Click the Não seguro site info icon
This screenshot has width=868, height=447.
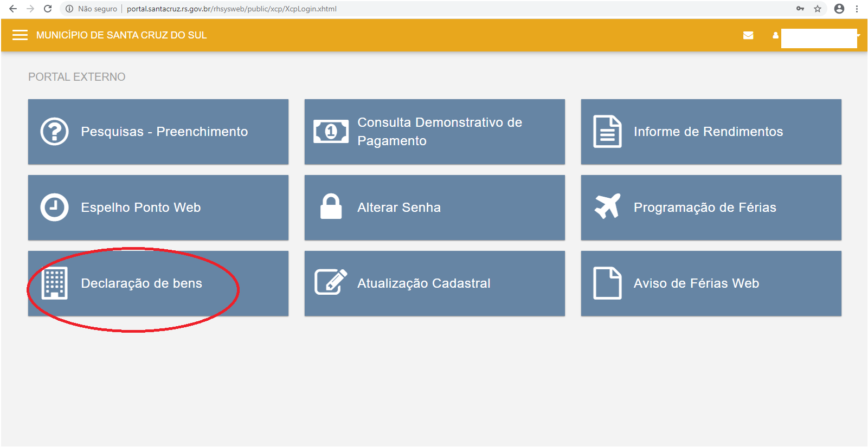pos(69,9)
